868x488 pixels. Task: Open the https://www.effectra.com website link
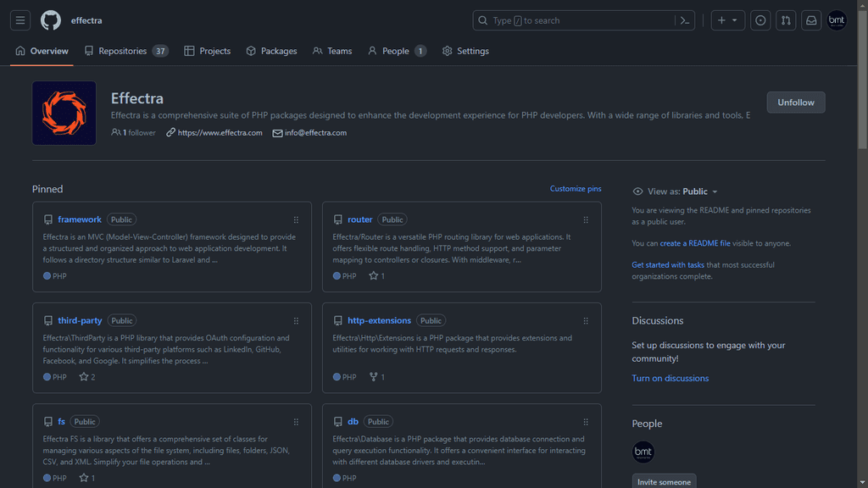pos(220,133)
